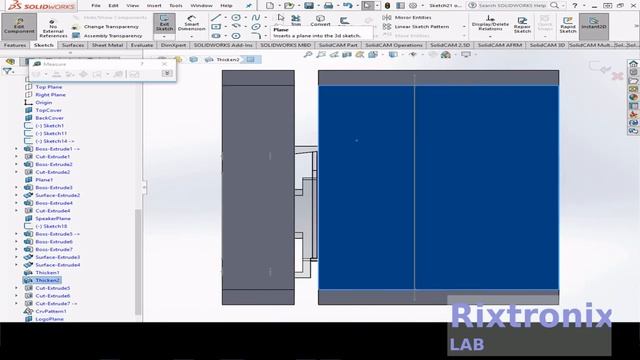640x360 pixels.
Task: Select the Spline sketch tool
Action: 256,18
